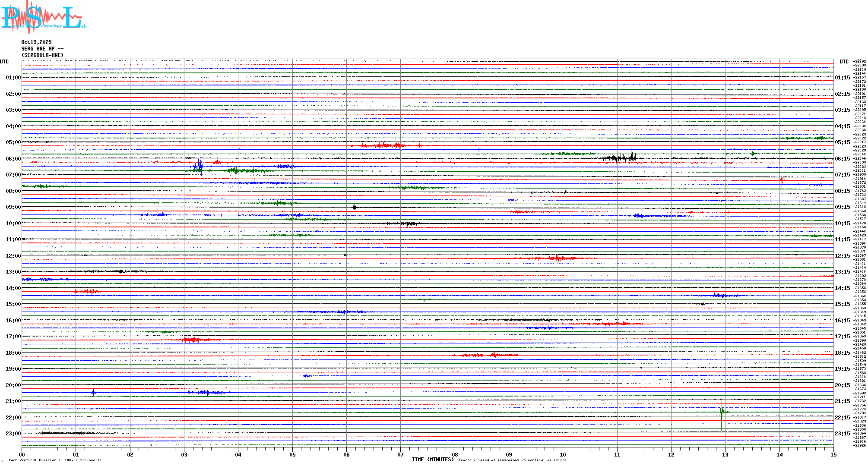Click the PSL seismology lab logo

pos(43,17)
